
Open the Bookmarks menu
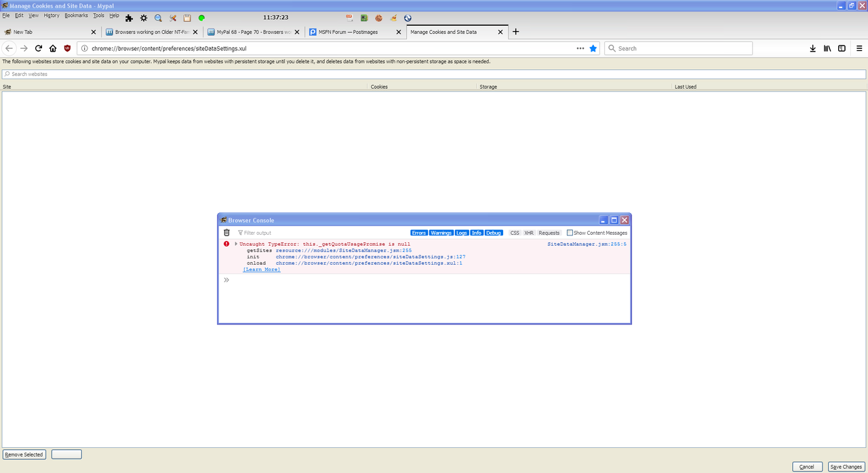76,15
